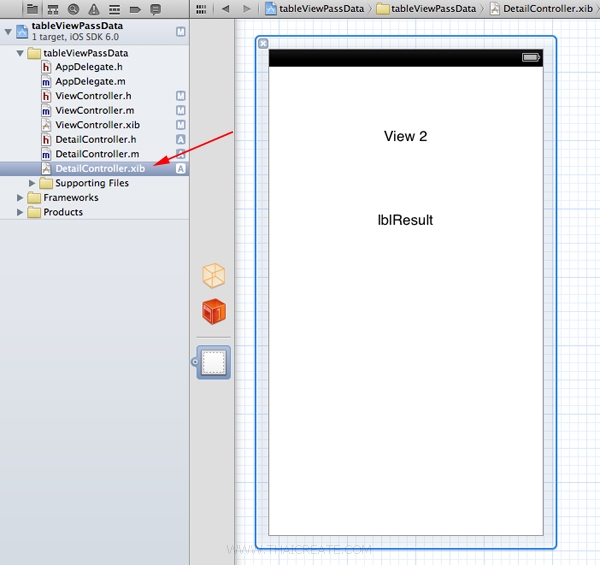Click tableViewPassData folder in jump bar
600x565 pixels.
click(x=426, y=8)
